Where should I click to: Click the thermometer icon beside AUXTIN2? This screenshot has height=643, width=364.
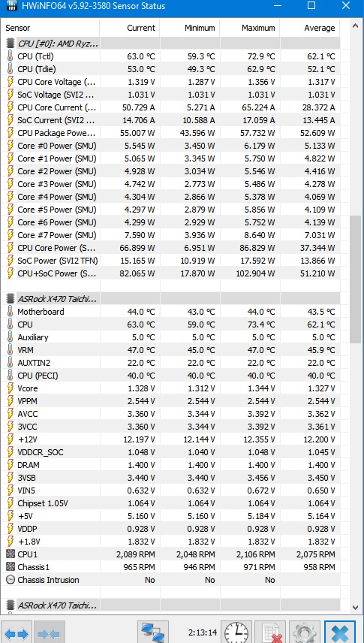(11, 363)
